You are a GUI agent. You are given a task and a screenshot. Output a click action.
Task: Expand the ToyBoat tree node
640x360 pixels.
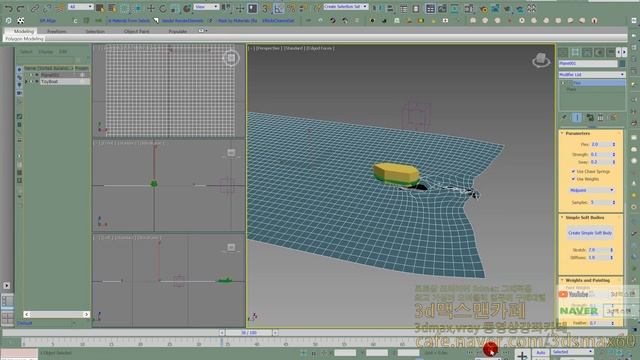click(x=26, y=82)
